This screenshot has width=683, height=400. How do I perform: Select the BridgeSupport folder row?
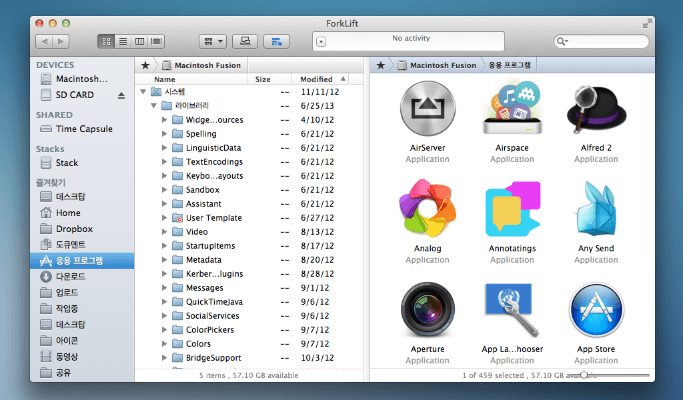[x=249, y=358]
